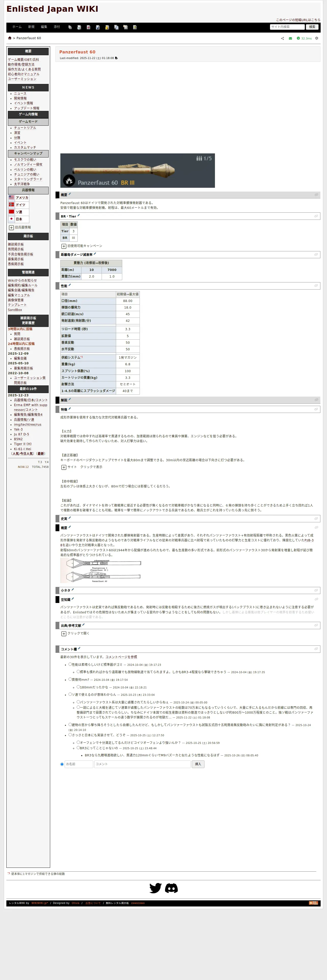
Task: Click edit pencil beside 性能 heading
Action: tap(69, 285)
